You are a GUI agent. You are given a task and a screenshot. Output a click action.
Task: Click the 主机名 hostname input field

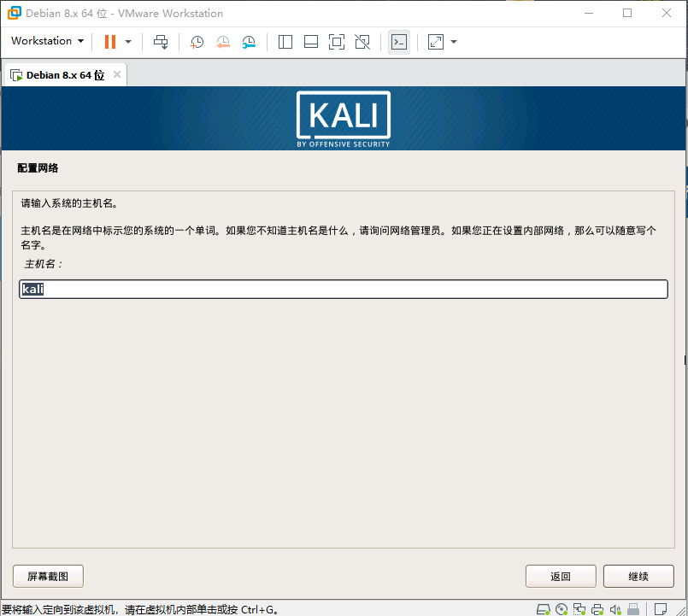pyautogui.click(x=344, y=289)
